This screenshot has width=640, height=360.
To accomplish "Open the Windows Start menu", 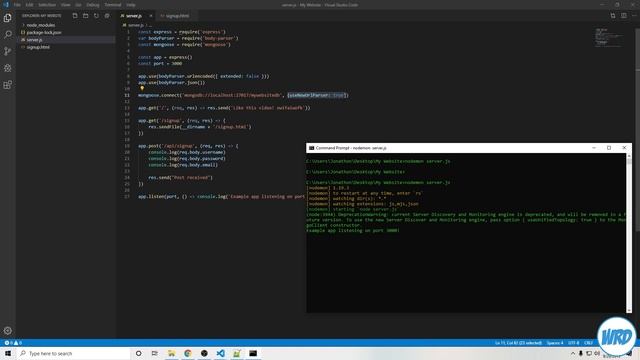I will click(8, 353).
